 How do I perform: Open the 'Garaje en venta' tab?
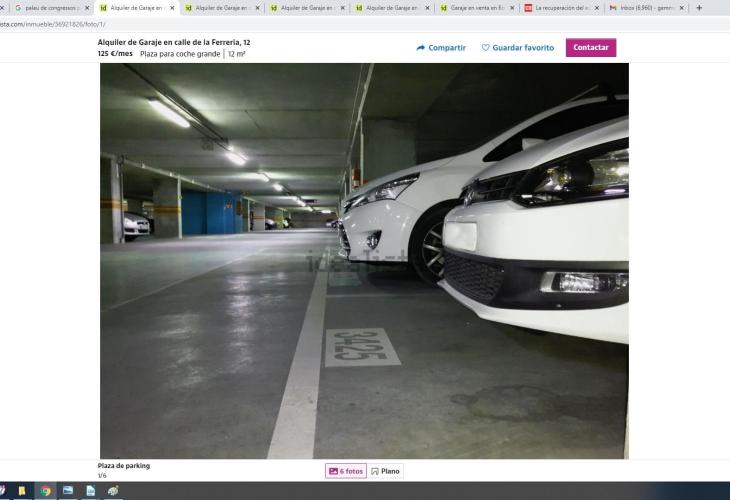point(474,7)
